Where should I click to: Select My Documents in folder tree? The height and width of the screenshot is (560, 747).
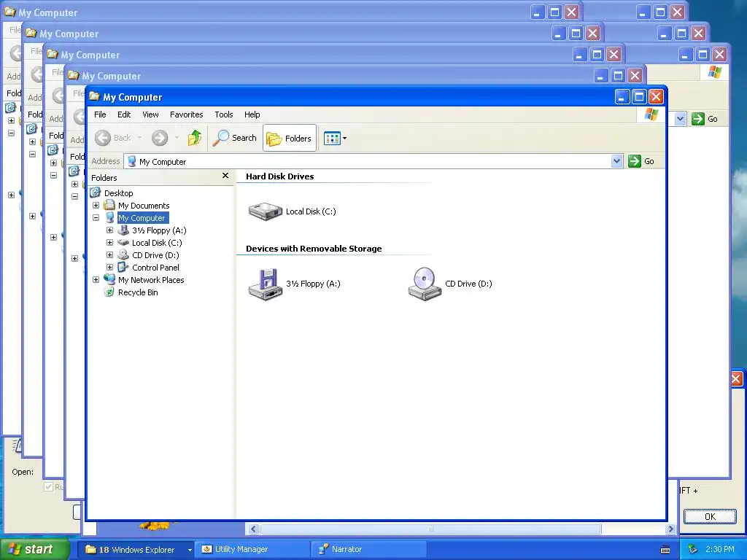144,205
